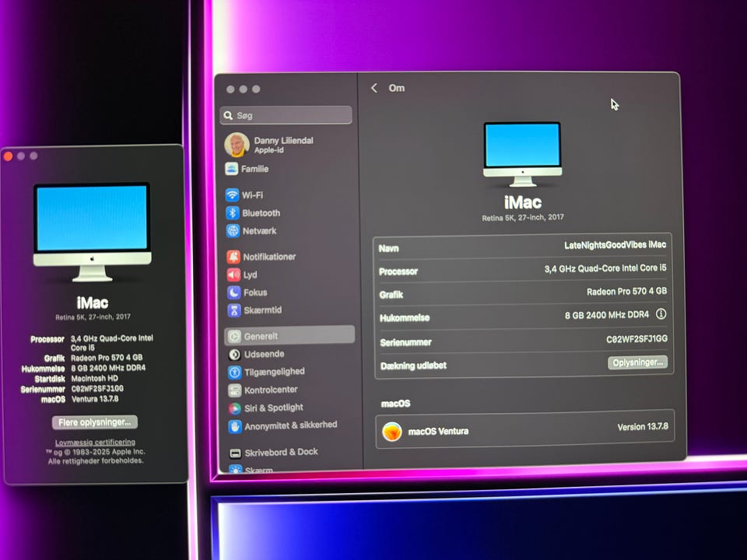
Task: Select the Generelt gear icon
Action: (x=234, y=336)
